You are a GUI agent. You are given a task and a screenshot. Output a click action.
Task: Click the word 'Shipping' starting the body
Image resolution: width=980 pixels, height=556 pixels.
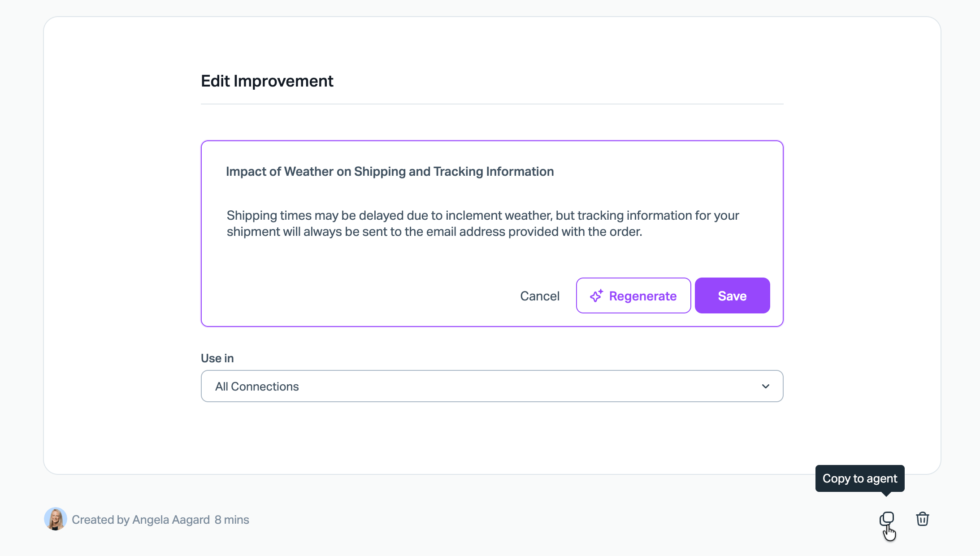coord(252,216)
